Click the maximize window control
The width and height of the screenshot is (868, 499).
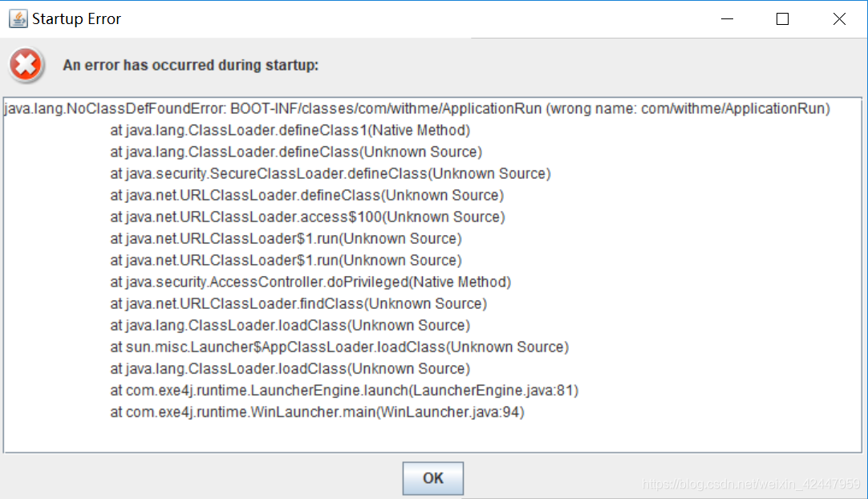point(782,18)
